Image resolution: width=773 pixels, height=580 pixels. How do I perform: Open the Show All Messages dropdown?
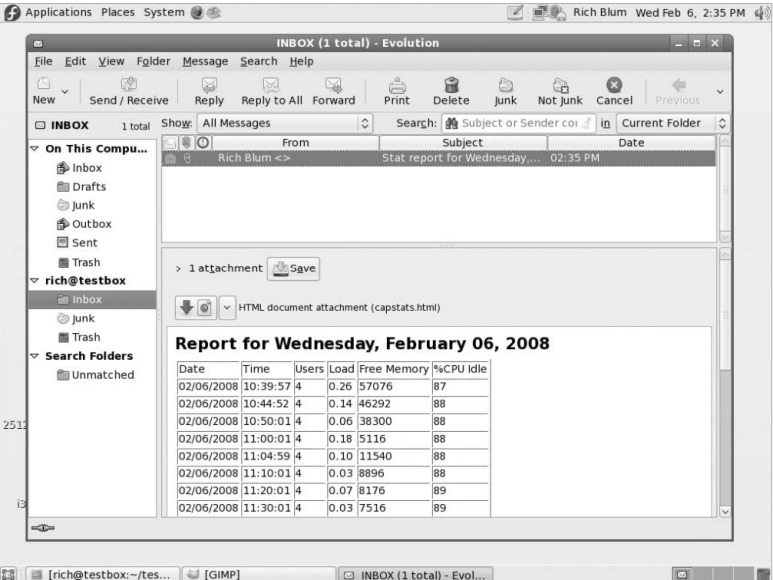pos(285,123)
